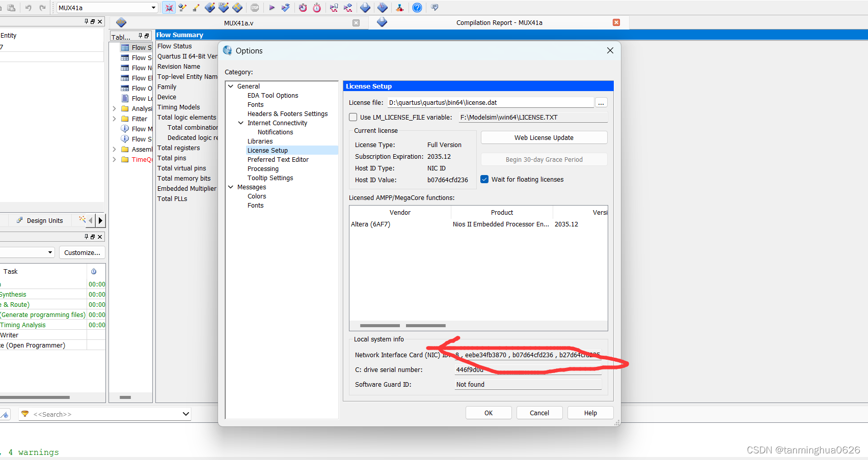Collapse Internet Connectivity in Options tree

pyautogui.click(x=241, y=123)
